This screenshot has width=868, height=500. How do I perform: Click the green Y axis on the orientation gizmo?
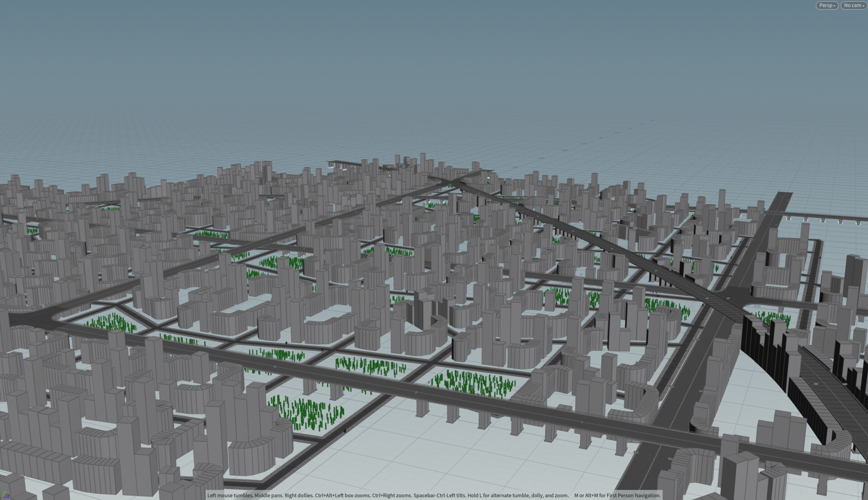pyautogui.click(x=5, y=493)
